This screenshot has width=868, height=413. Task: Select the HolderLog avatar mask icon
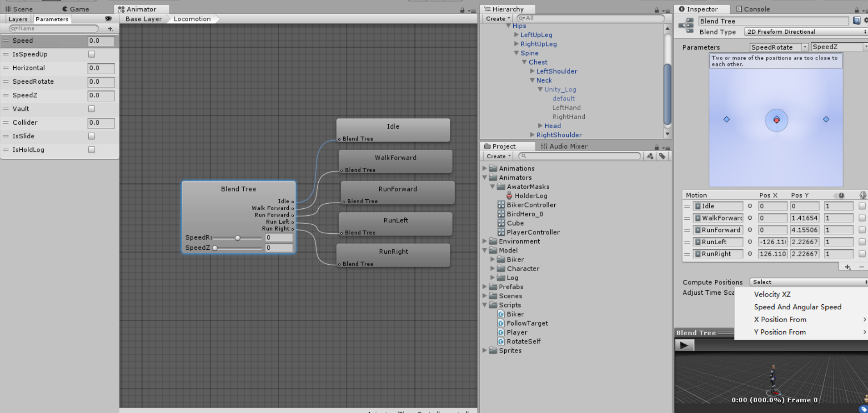pos(509,196)
